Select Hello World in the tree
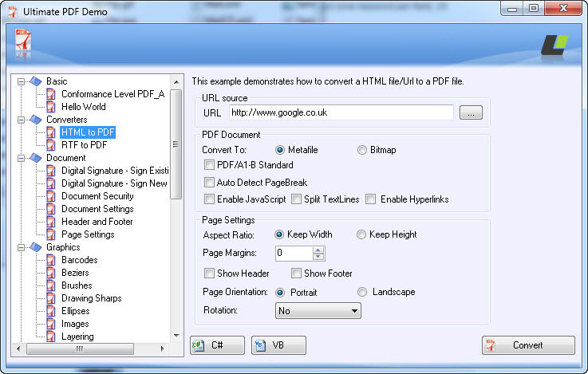 [x=84, y=107]
